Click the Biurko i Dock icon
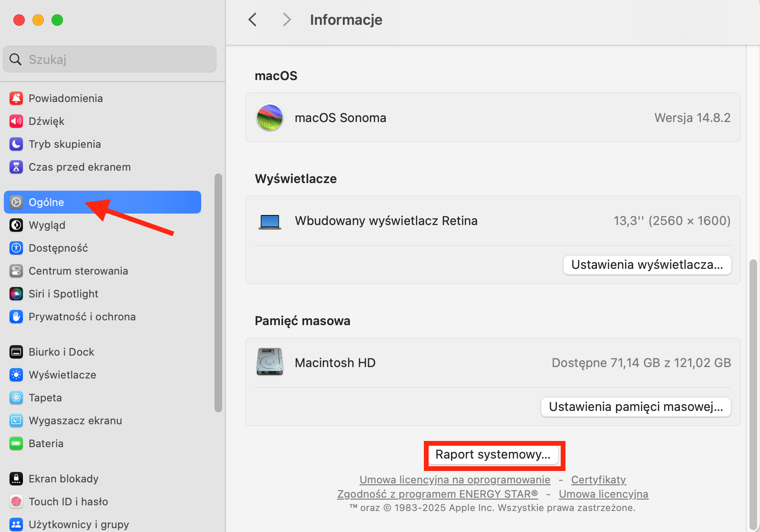This screenshot has width=760, height=532. pyautogui.click(x=16, y=352)
